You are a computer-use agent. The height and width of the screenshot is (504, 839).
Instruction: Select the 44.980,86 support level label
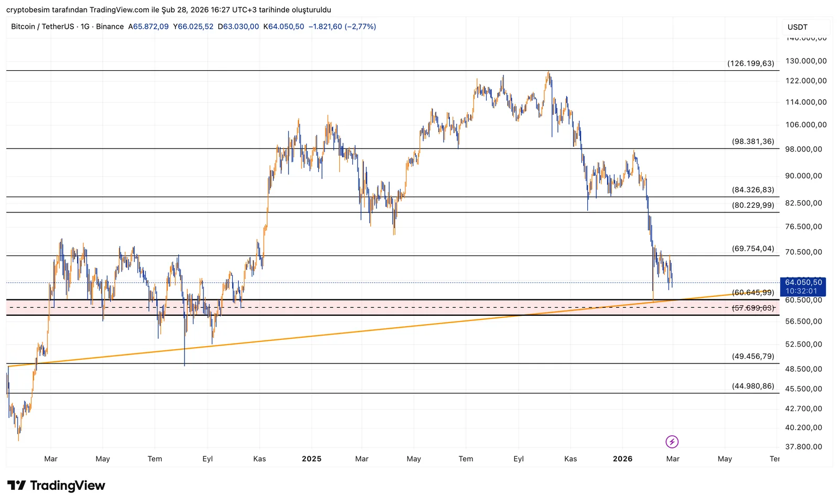tap(752, 386)
